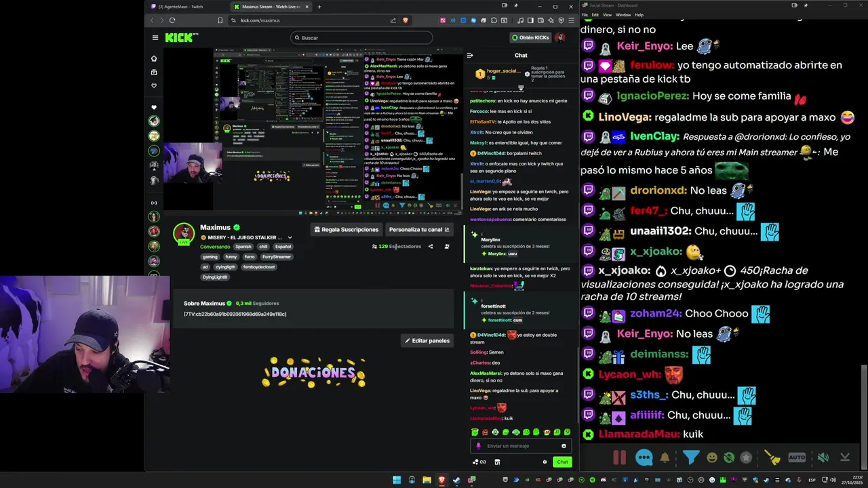
Task: Open the chat shop storefront icon
Action: 497,462
